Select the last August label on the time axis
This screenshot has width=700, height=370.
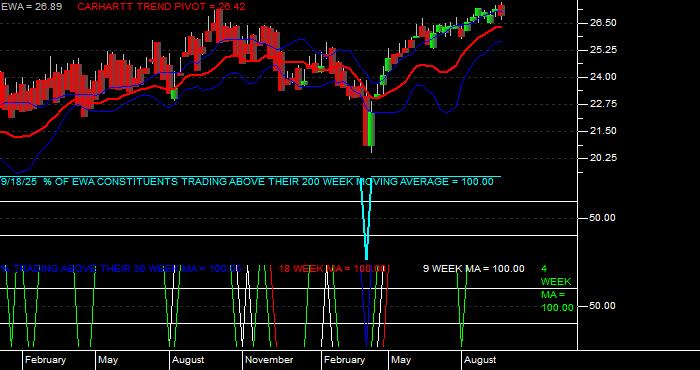point(480,360)
